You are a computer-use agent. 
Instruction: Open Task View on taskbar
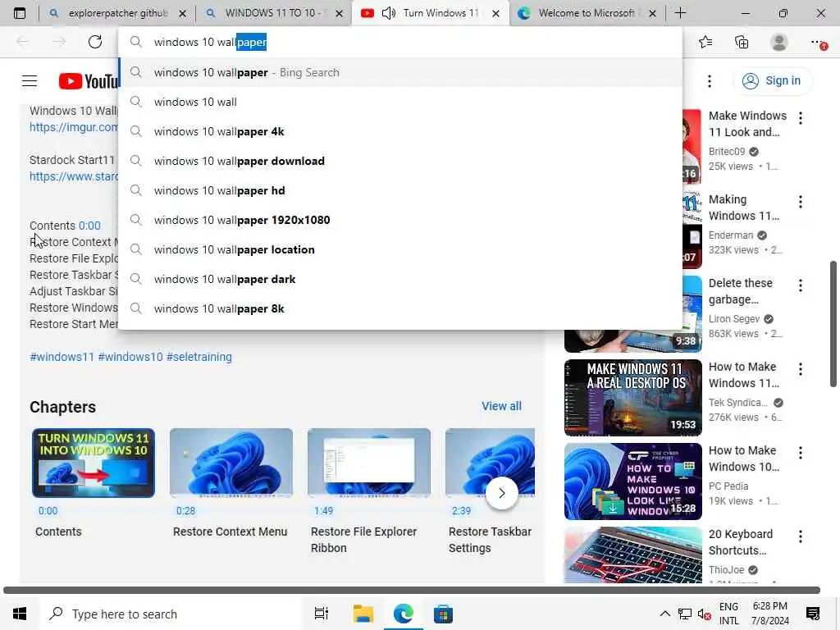[x=322, y=614]
